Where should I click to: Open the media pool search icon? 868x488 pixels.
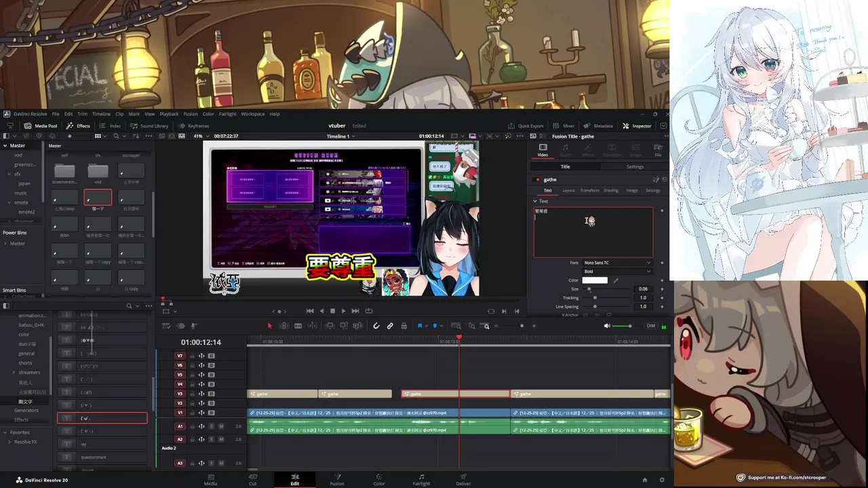click(x=116, y=136)
